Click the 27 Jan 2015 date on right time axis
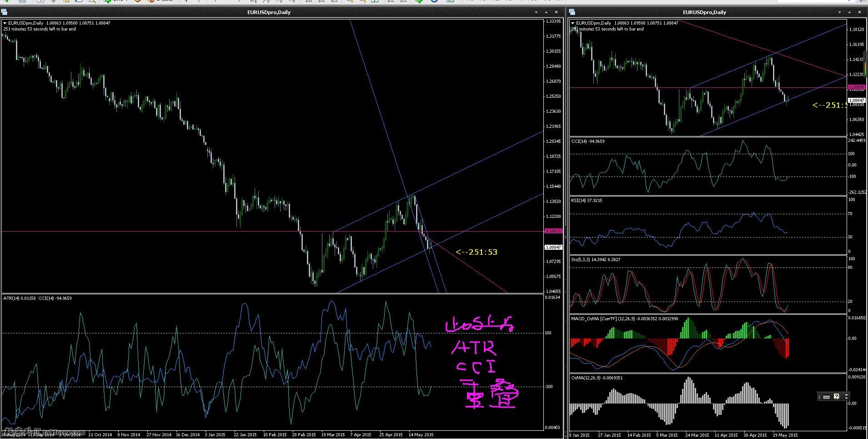The height and width of the screenshot is (439, 868). (x=609, y=435)
